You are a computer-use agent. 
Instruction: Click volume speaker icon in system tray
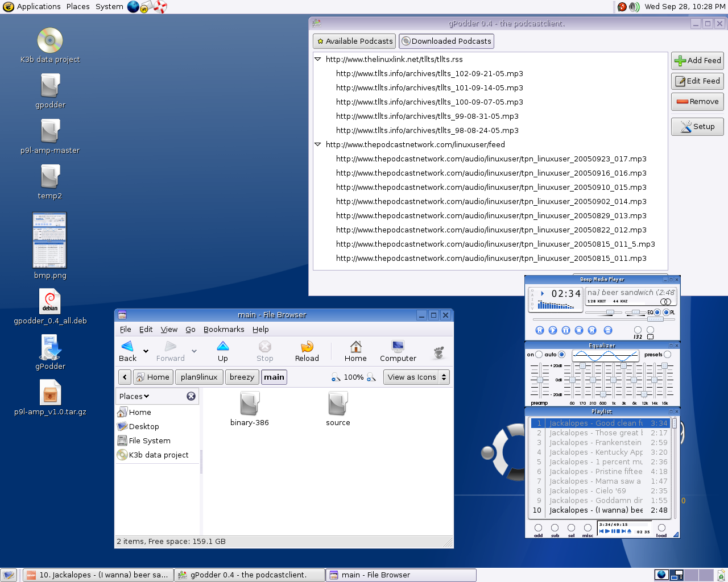click(x=635, y=7)
